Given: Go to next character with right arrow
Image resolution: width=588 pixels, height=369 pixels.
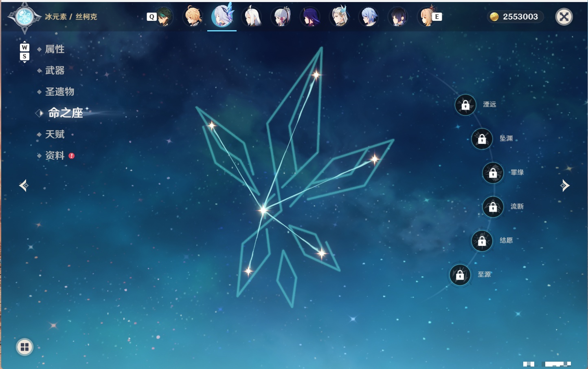Looking at the screenshot, I should click(x=565, y=186).
